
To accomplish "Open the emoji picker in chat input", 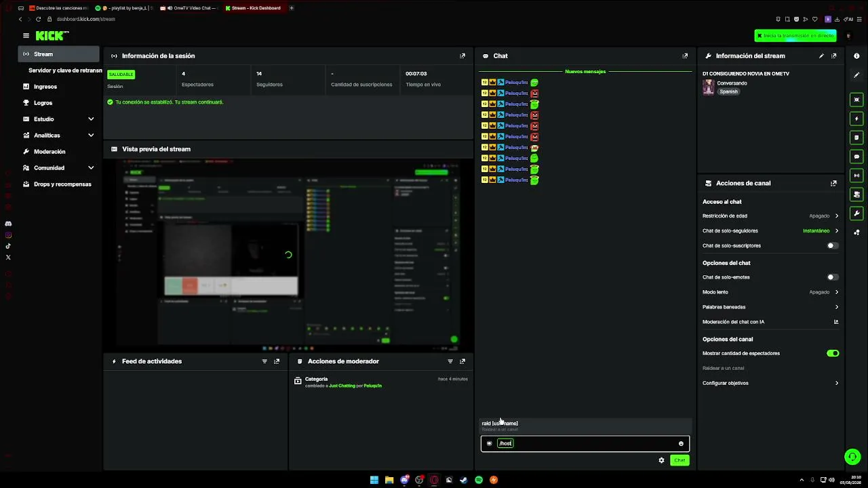I will tap(681, 444).
